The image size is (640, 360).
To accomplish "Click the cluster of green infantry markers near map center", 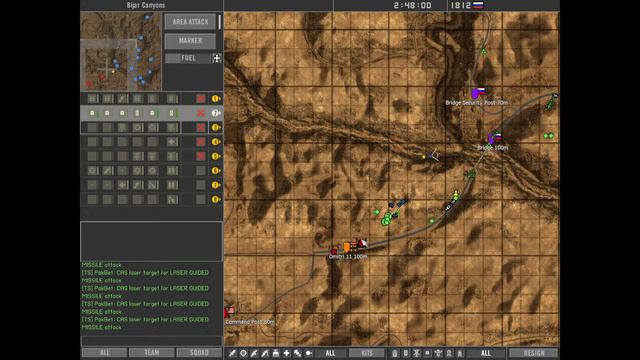I will coord(387,219).
